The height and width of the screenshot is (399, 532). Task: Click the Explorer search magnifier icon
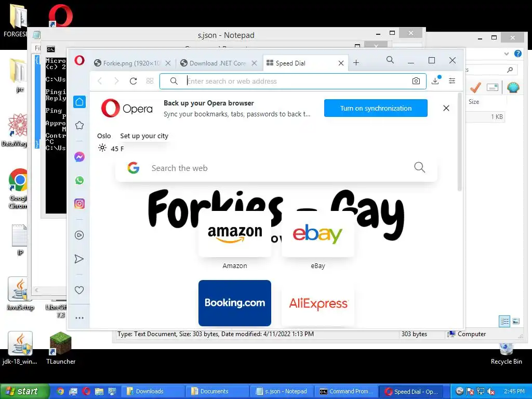tap(510, 70)
